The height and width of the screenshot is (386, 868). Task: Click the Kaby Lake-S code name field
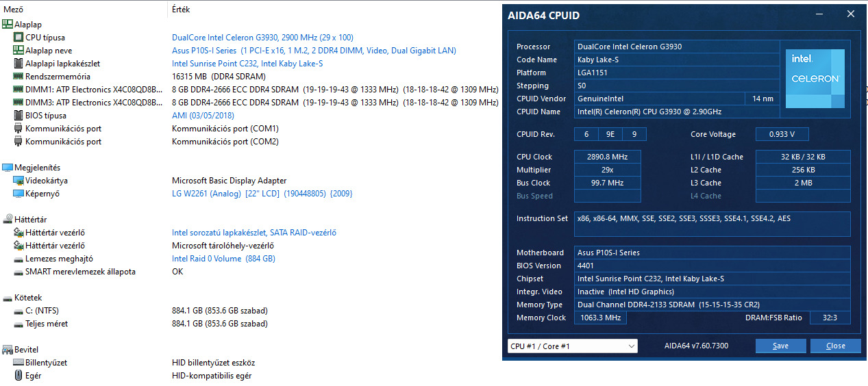[x=677, y=60]
